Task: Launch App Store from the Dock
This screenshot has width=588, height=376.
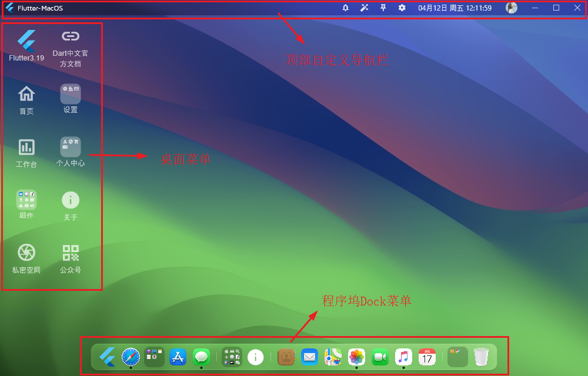Action: click(x=178, y=357)
